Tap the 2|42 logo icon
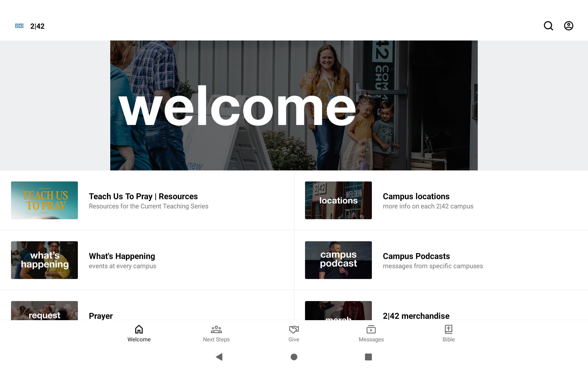This screenshot has height=368, width=588. [x=19, y=26]
